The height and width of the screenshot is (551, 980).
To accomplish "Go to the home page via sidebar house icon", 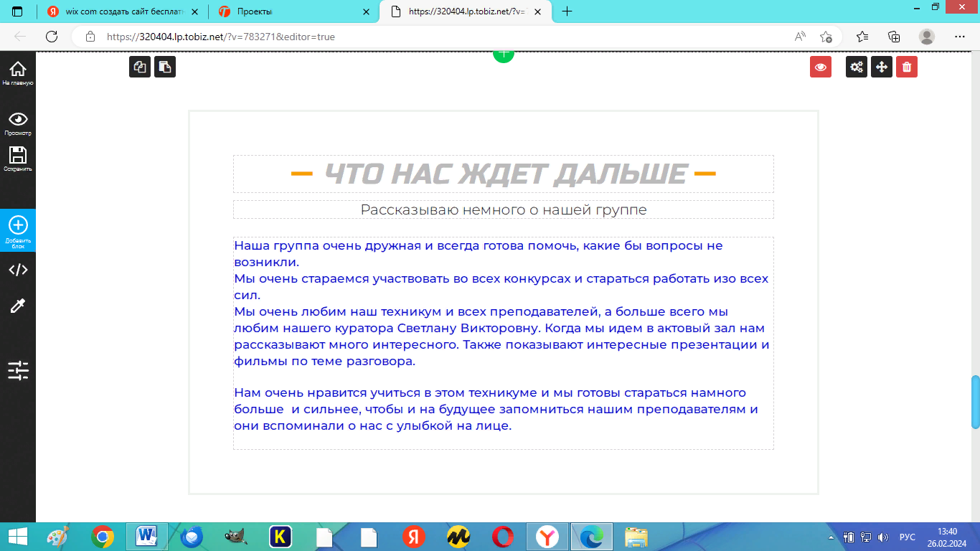I will tap(17, 73).
